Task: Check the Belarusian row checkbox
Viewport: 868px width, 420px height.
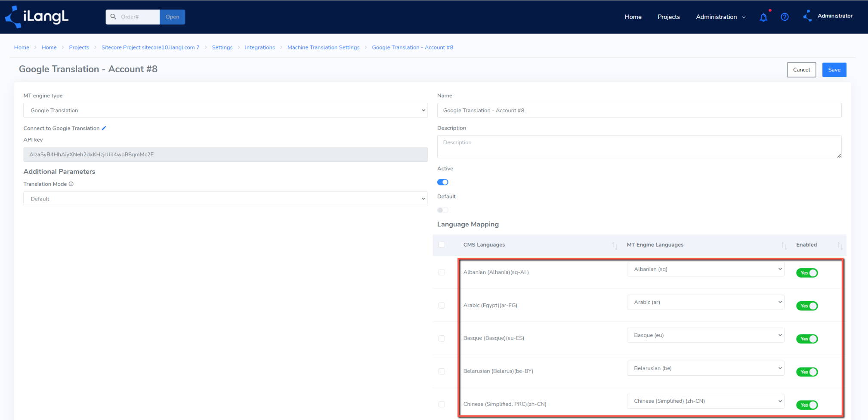Action: coord(442,371)
